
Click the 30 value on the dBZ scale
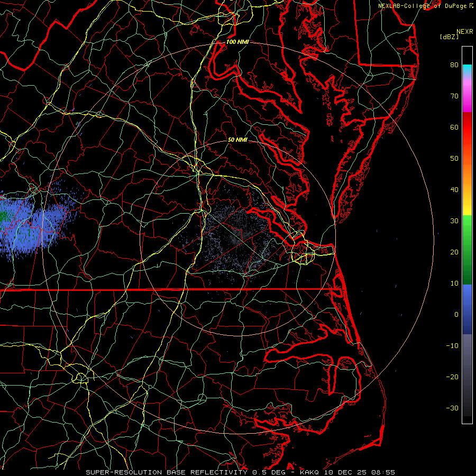tap(454, 221)
